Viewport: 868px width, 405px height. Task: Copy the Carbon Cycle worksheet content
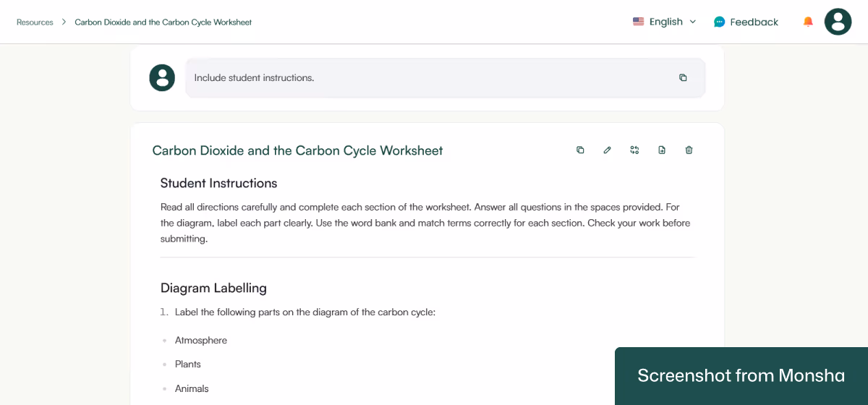tap(580, 150)
